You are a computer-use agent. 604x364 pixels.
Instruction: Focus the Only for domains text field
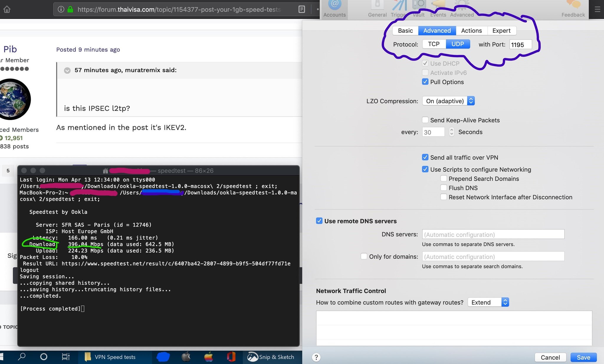493,256
